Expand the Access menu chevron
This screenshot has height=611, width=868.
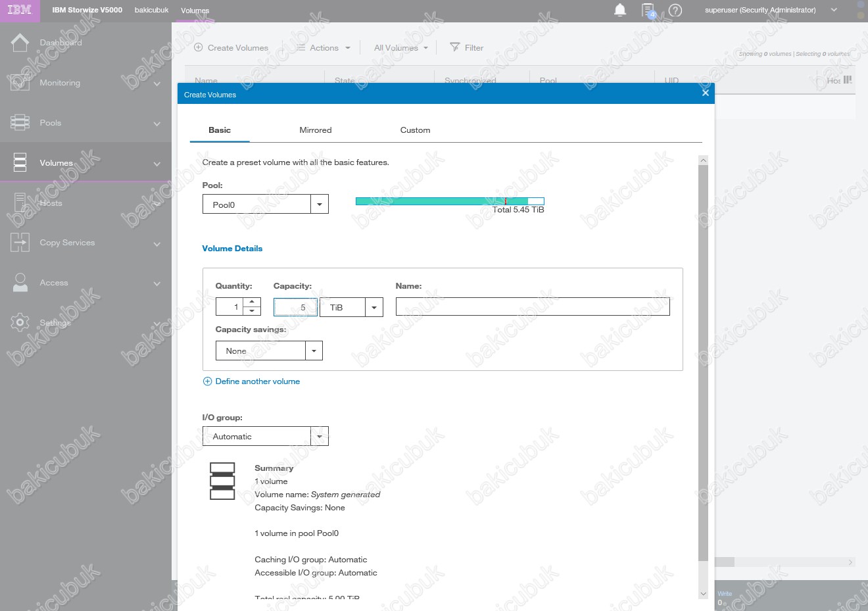(157, 283)
